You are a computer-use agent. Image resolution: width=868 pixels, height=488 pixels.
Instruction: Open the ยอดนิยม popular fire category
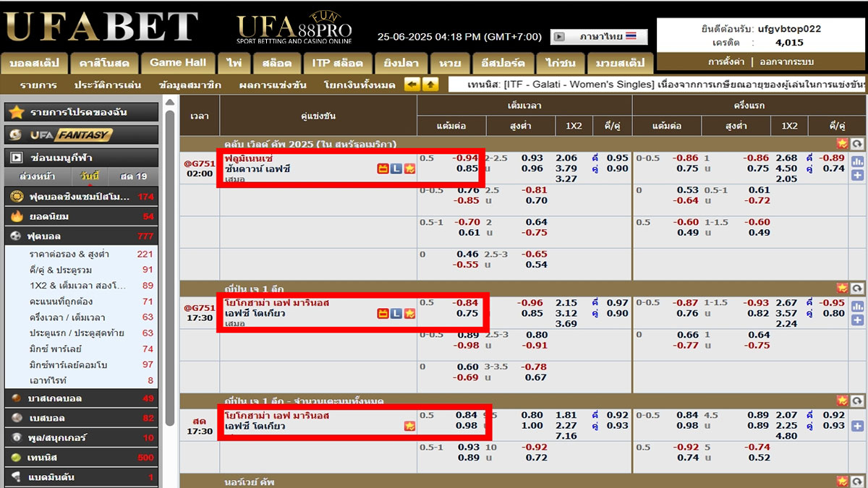(81, 216)
